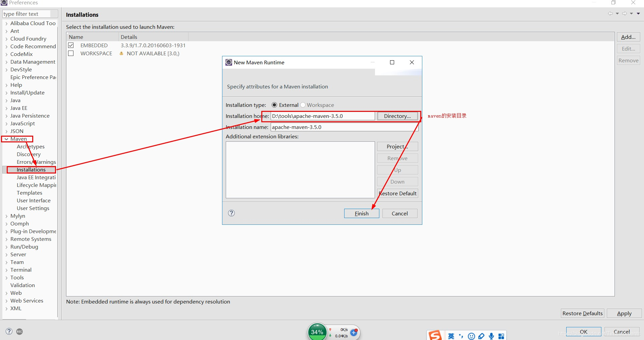Expand the XML tree node
Viewport: 644px width, 340px height.
[6, 309]
